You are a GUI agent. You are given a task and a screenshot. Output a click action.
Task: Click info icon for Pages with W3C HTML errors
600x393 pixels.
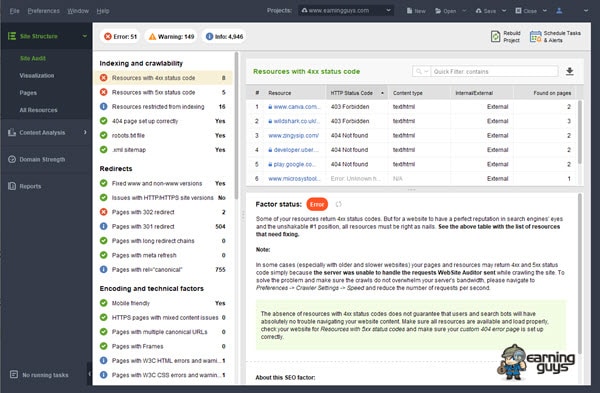coord(103,360)
